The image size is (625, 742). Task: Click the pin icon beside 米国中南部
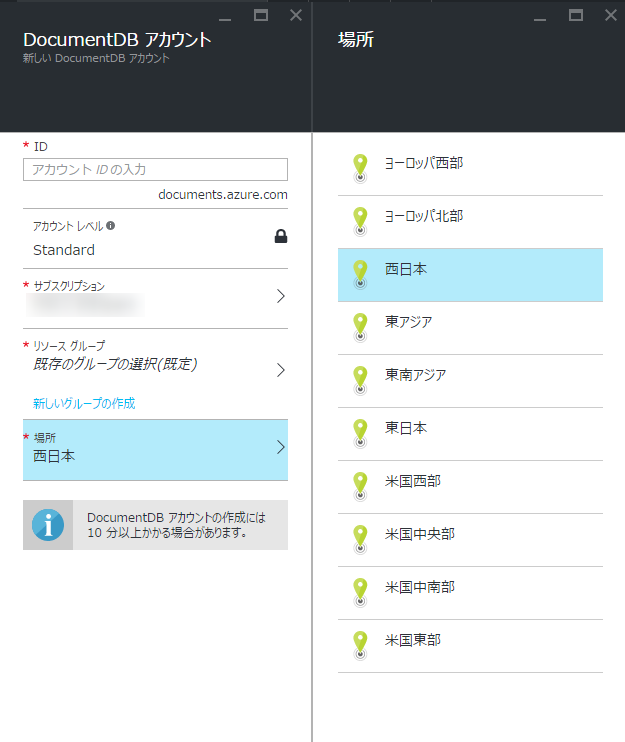click(360, 592)
